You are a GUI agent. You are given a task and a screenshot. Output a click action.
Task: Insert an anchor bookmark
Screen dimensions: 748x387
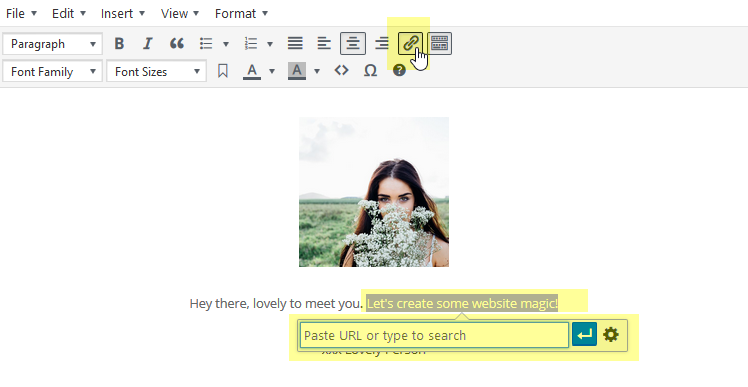click(222, 71)
